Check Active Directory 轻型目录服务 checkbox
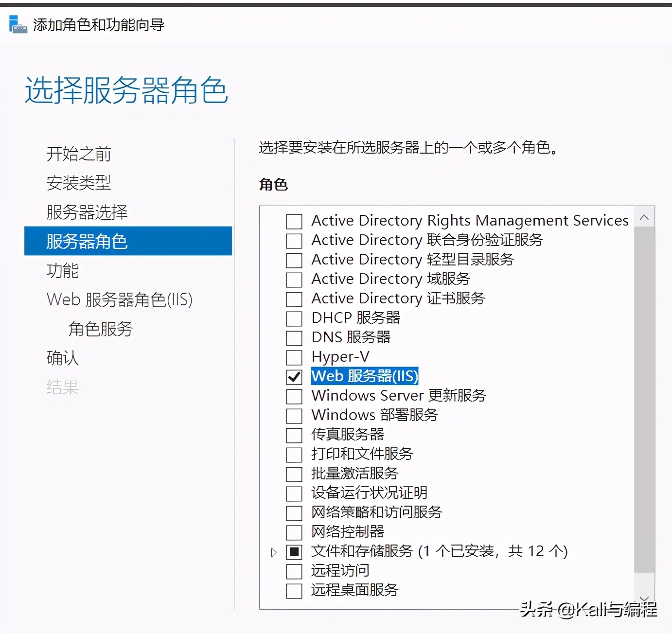This screenshot has width=672, height=633. [x=294, y=261]
